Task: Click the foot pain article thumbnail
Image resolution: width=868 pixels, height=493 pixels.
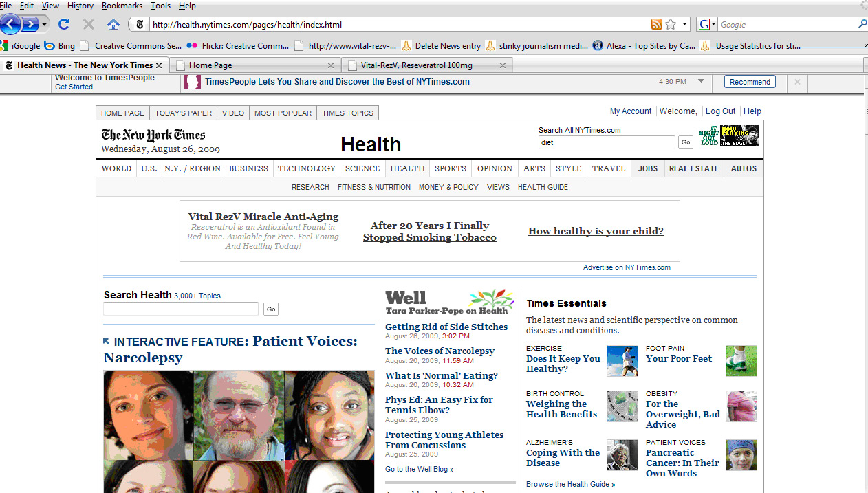Action: [741, 361]
